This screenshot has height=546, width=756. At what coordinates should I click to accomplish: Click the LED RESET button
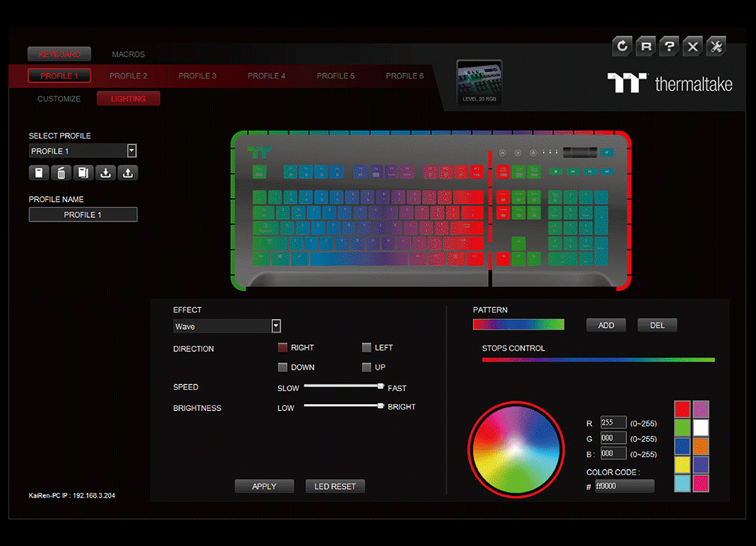[x=335, y=486]
